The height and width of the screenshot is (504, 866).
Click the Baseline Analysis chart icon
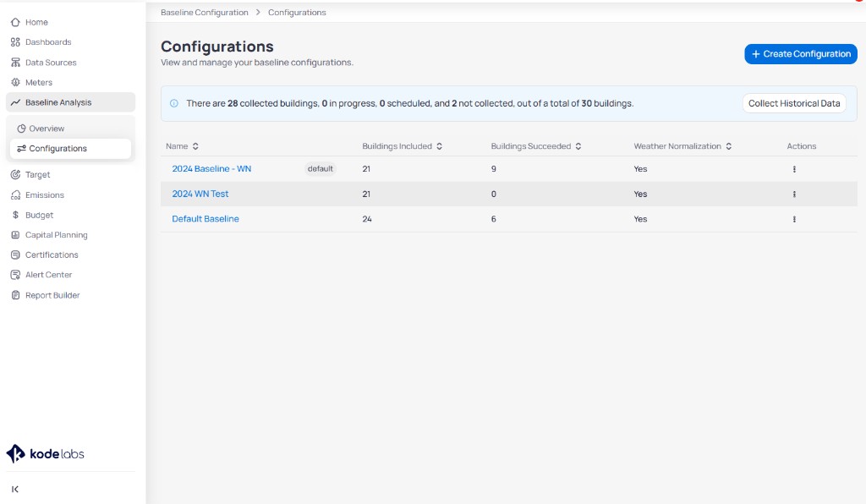(x=15, y=102)
